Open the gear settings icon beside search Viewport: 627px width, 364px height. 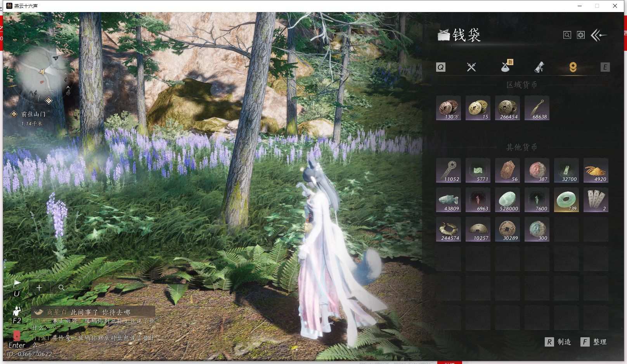coord(580,35)
